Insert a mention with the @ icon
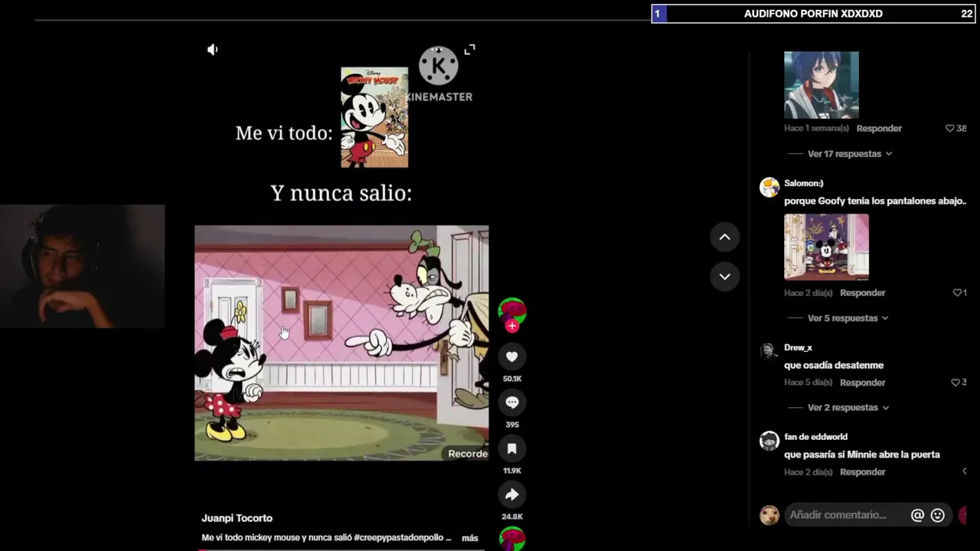The width and height of the screenshot is (980, 551). [917, 516]
